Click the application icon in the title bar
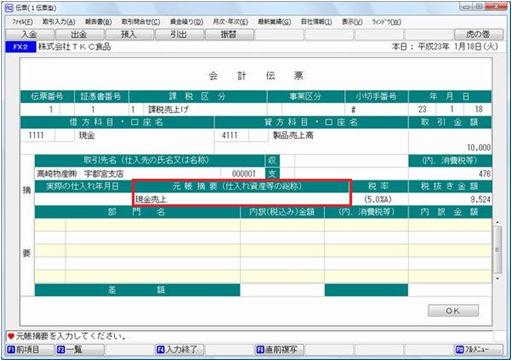This screenshot has height=361, width=512. (x=9, y=7)
